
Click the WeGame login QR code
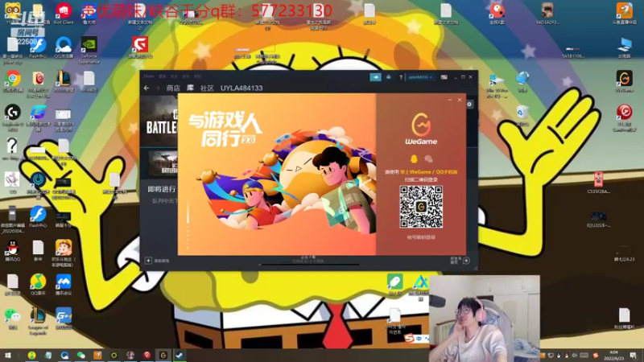coord(421,207)
